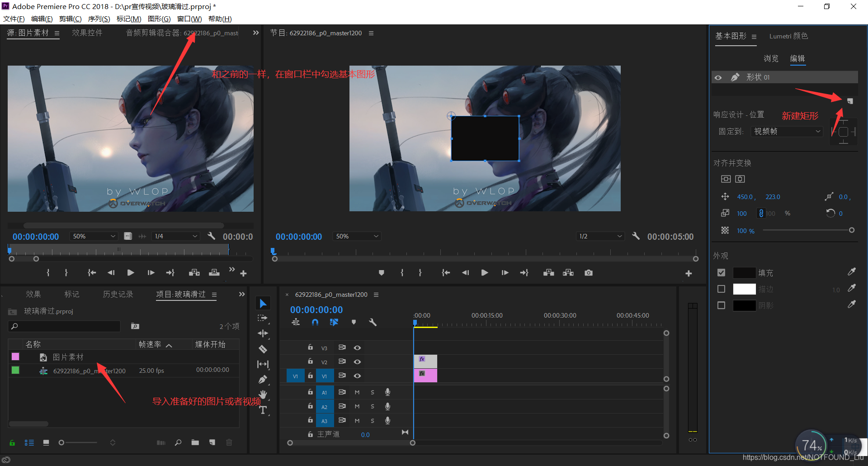
Task: Solo audio track A2
Action: (373, 406)
